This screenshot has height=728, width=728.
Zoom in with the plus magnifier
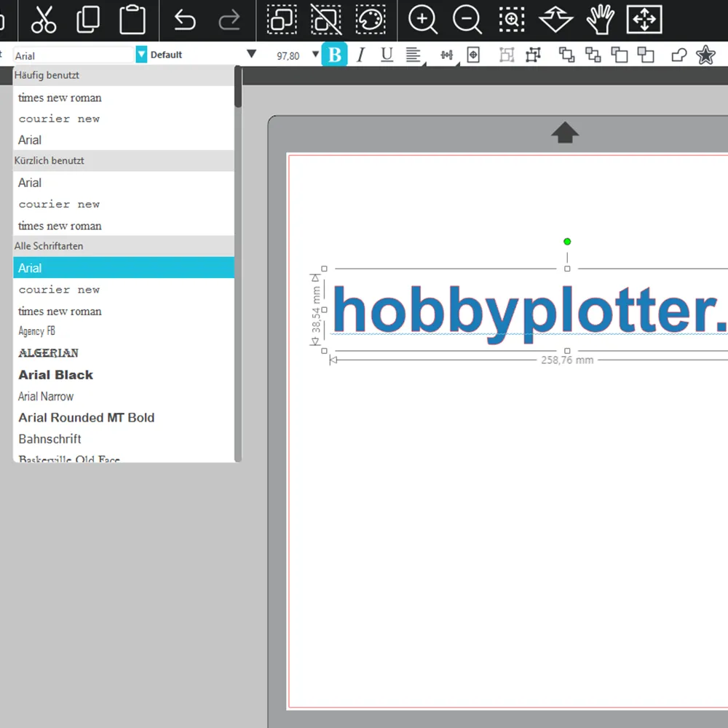[422, 20]
